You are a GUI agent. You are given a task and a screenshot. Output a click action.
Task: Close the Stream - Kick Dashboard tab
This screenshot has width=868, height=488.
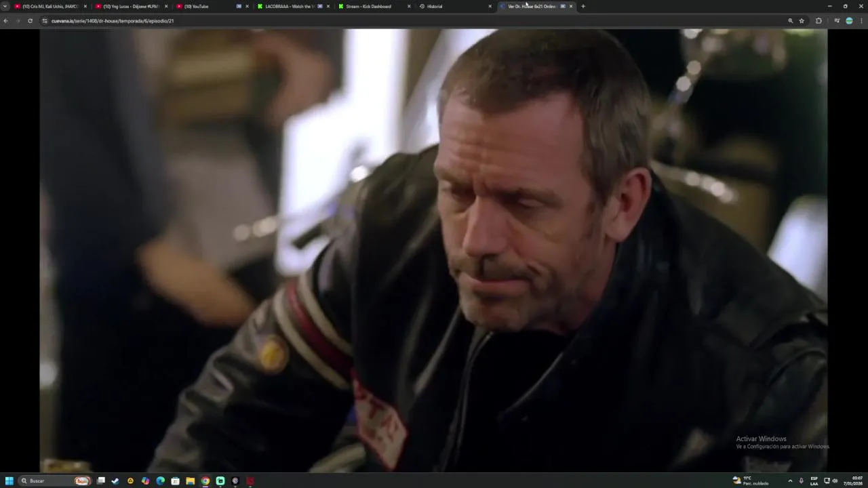409,6
